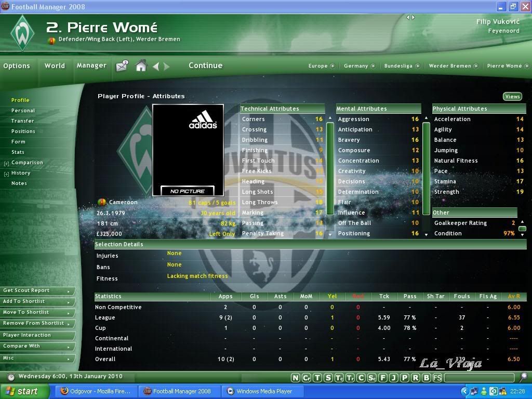
Task: Open the Remove From Shortlist dropdown
Action: (x=37, y=323)
